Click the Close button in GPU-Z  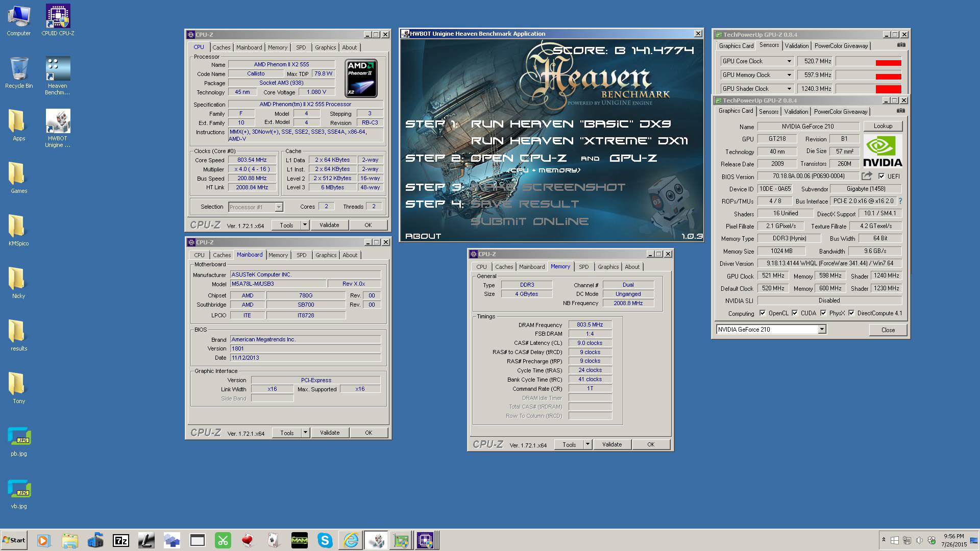point(888,330)
